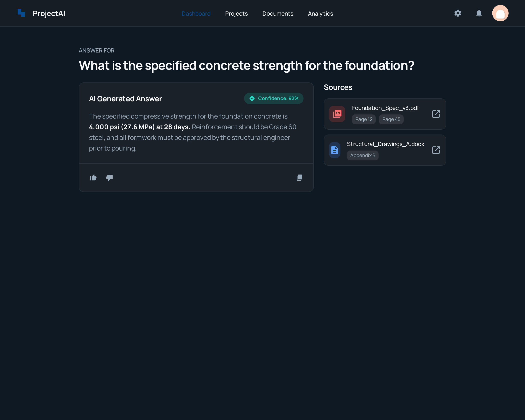
Task: Give the answer a thumbs up
Action: coord(93,178)
